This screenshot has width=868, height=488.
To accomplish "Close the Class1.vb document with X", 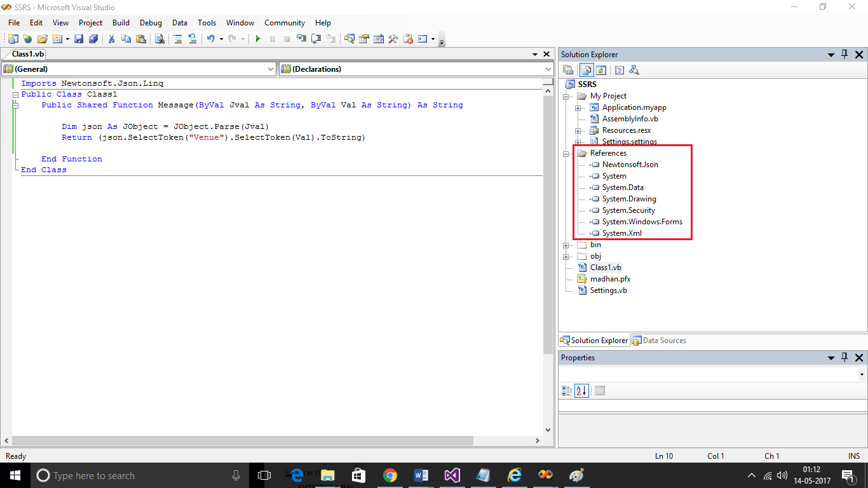I will click(x=546, y=55).
